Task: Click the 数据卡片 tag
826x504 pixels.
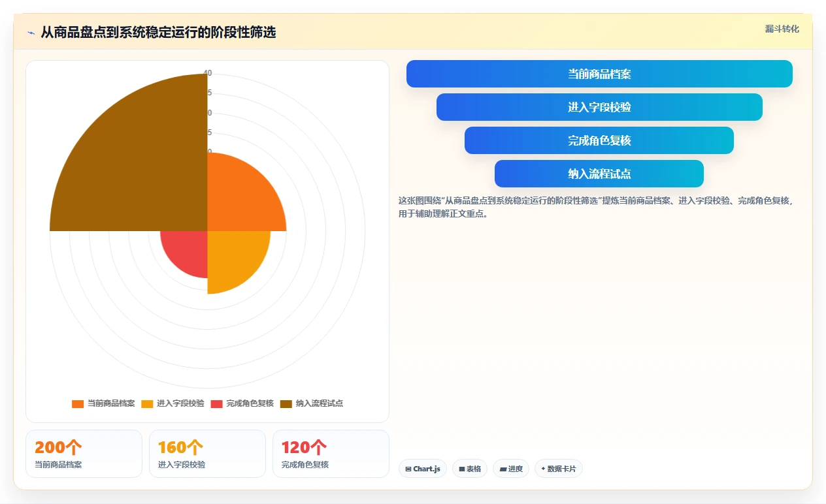Action: point(559,469)
